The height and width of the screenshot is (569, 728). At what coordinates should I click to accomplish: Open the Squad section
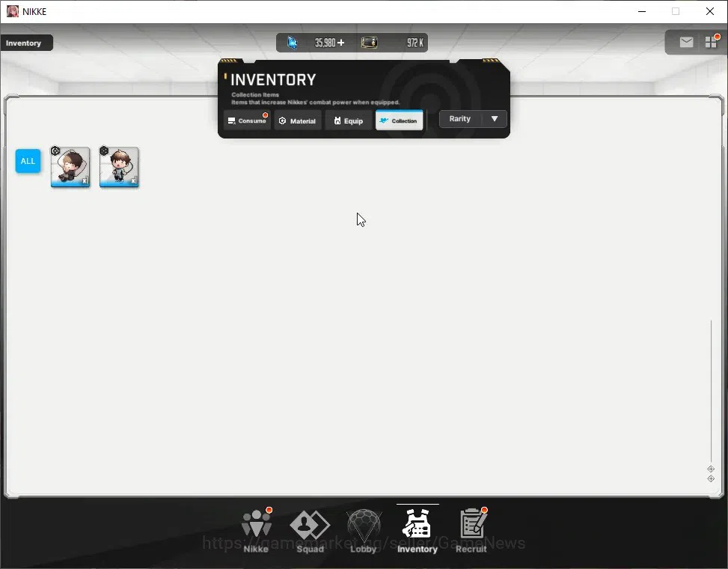(310, 531)
